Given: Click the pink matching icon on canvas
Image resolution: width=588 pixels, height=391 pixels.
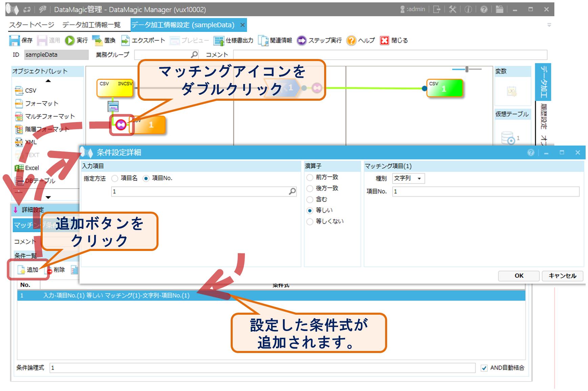Looking at the screenshot, I should 121,125.
